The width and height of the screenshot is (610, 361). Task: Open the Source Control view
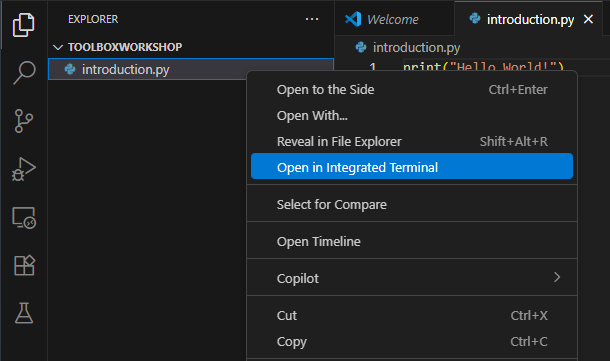click(24, 121)
